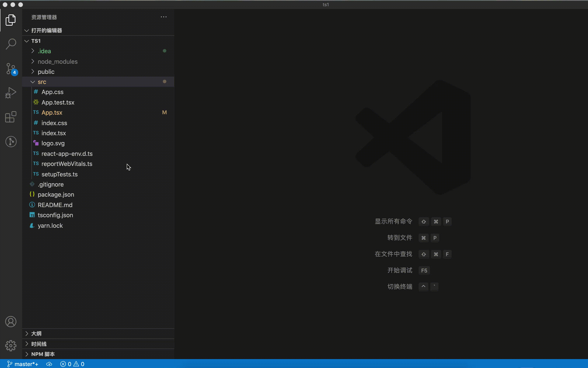The width and height of the screenshot is (588, 368).
Task: Open package.json in the file tree
Action: [x=56, y=194]
